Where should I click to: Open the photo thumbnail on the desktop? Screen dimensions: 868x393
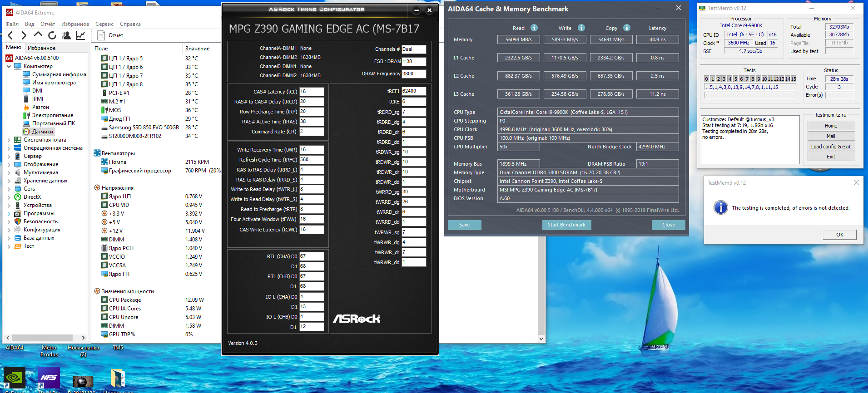point(83,381)
